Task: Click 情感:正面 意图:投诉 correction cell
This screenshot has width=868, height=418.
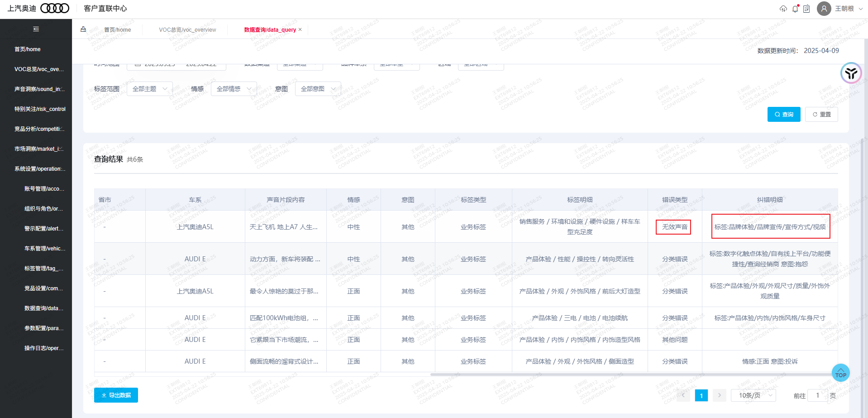Action: 770,361
